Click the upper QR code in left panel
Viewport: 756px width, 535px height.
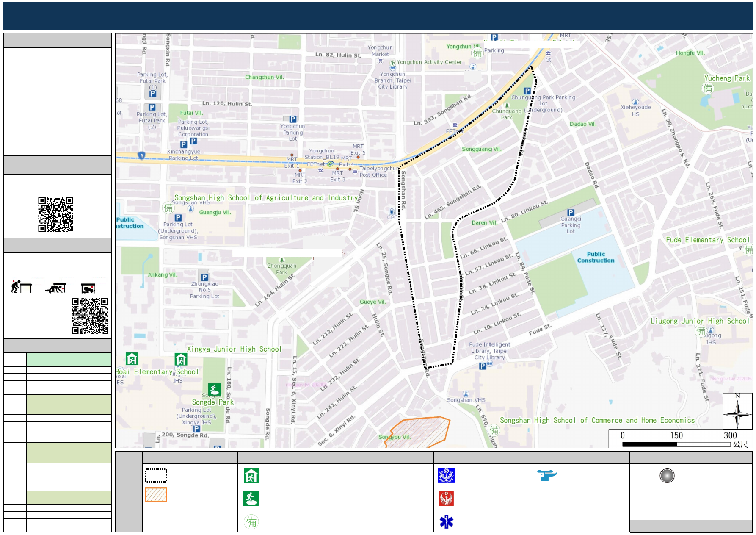56,214
